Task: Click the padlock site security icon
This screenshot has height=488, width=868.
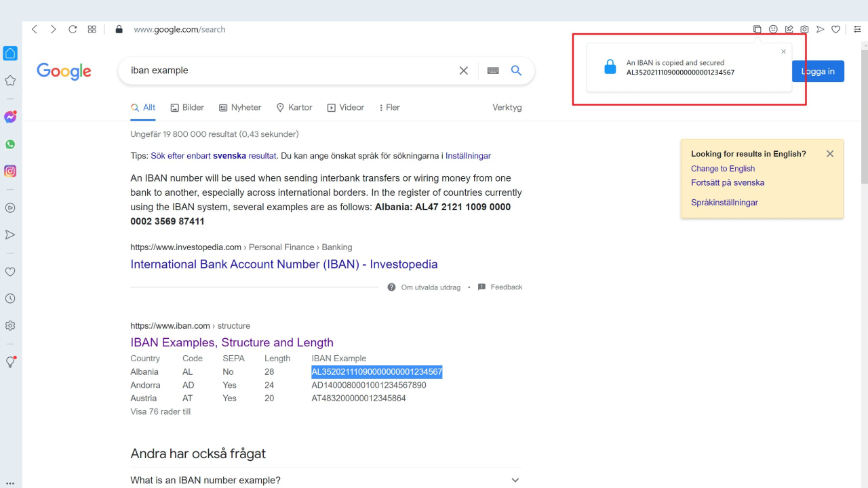Action: point(119,29)
